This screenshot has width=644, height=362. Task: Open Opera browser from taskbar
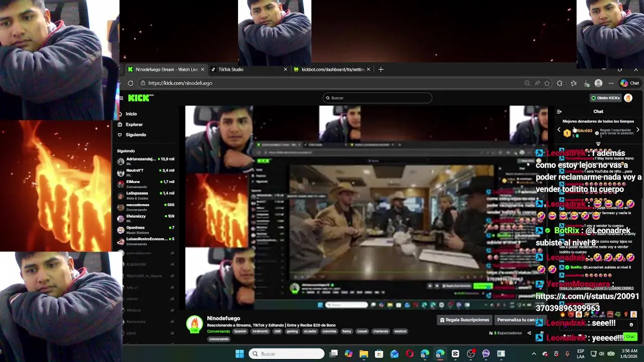410,354
